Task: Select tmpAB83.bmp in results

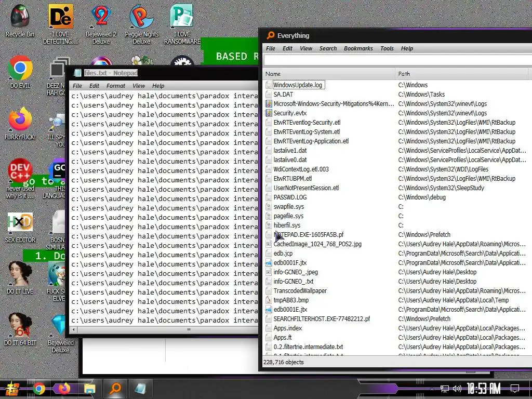Action: (291, 300)
